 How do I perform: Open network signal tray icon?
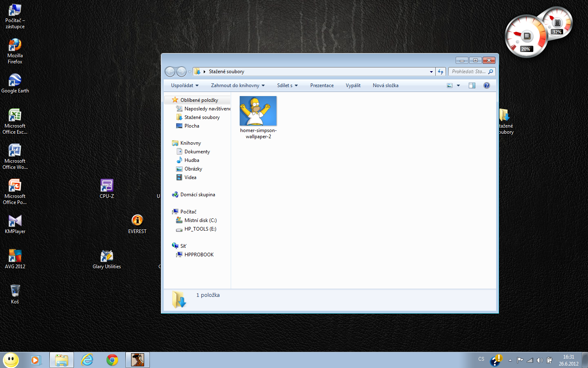[x=530, y=360]
